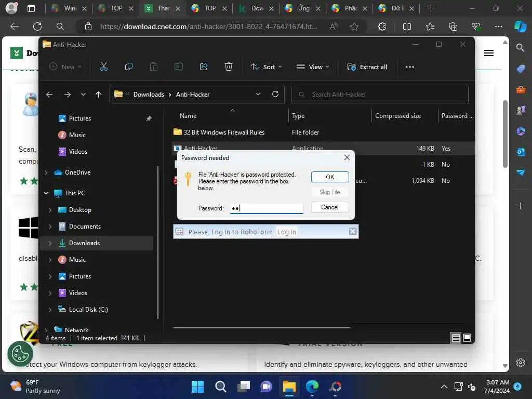Click the Delete trash icon in Explorer
This screenshot has width=532, height=399.
[x=229, y=67]
